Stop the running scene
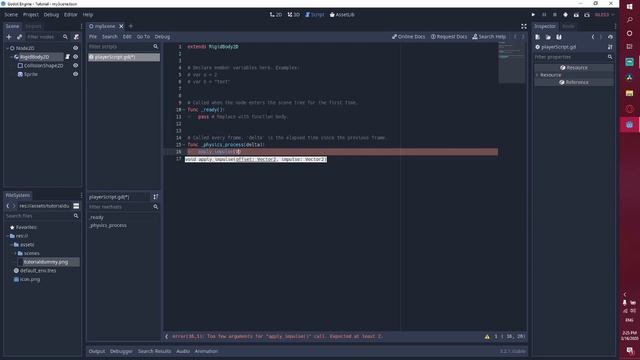The image size is (640, 360). pos(554,15)
